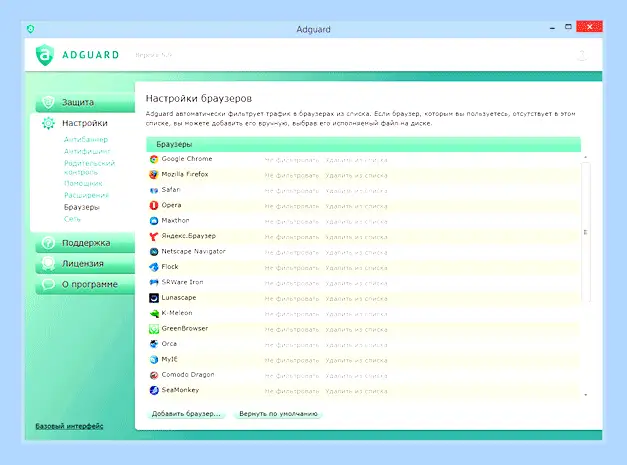Open the Лицензия section
The image size is (627, 465).
tap(85, 264)
